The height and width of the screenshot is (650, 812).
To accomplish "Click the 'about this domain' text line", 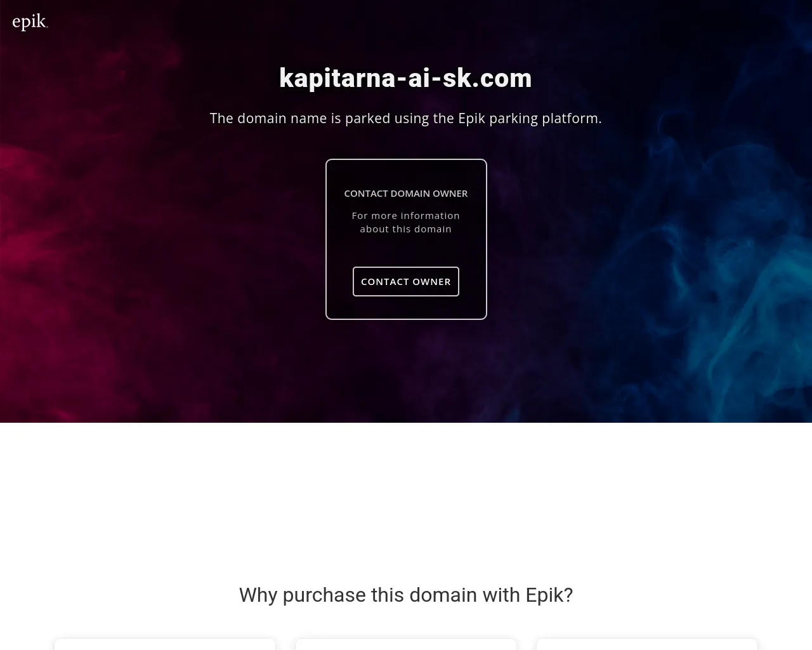I will point(406,229).
